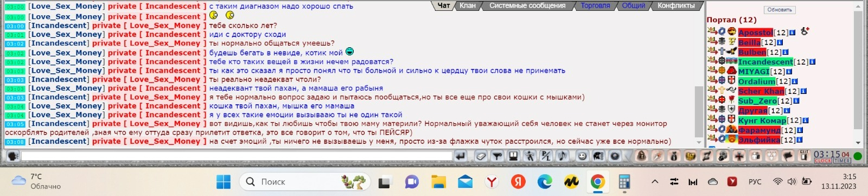Open the chat filter funnel icon
The width and height of the screenshot is (868, 196).
pos(497,156)
